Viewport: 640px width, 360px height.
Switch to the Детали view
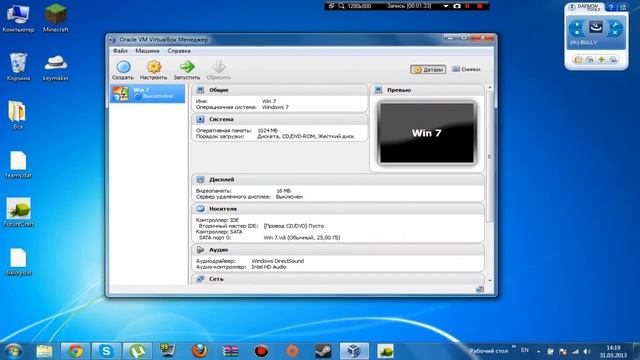428,69
